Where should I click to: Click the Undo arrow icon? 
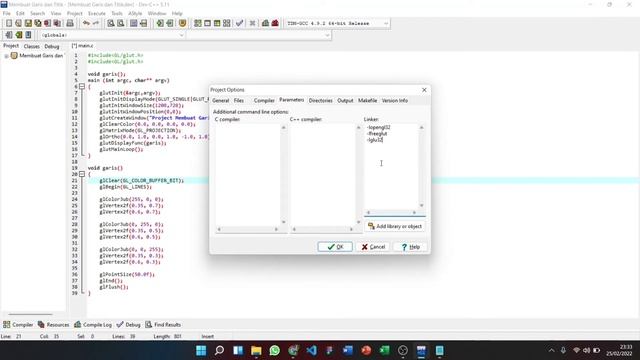coord(86,23)
